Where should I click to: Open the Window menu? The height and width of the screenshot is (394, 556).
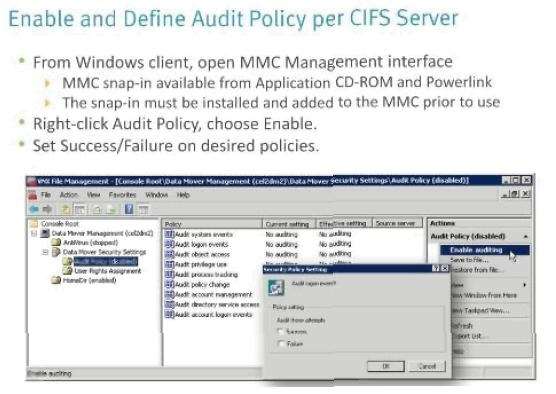[x=156, y=195]
